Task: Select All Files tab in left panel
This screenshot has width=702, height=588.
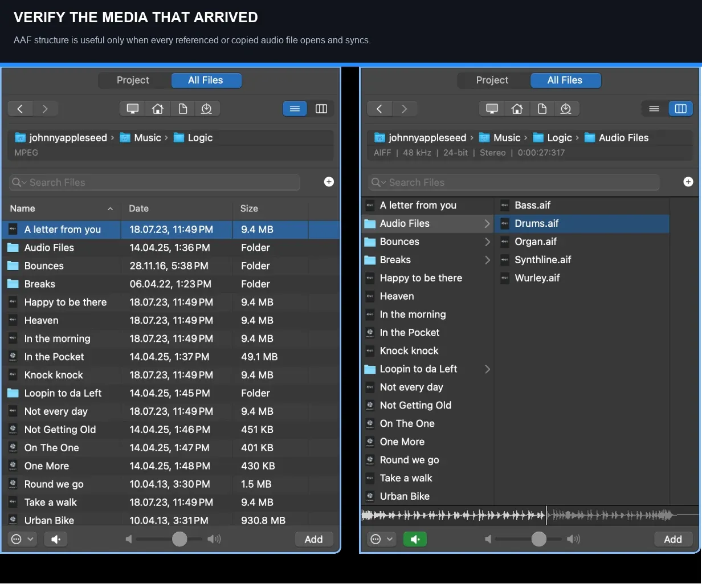Action: (206, 80)
